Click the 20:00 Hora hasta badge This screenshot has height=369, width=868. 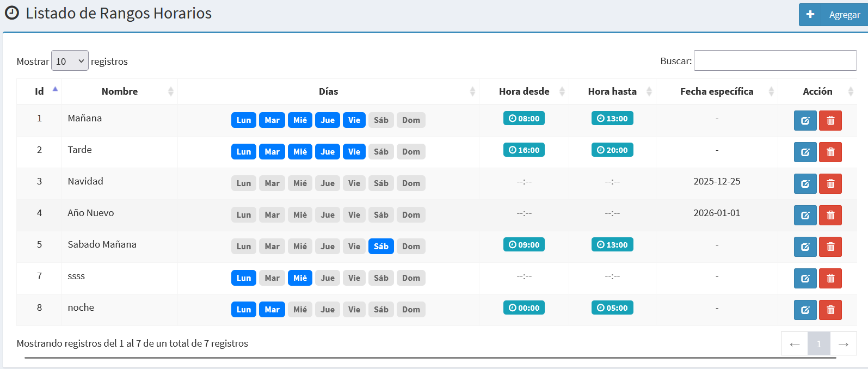[612, 150]
